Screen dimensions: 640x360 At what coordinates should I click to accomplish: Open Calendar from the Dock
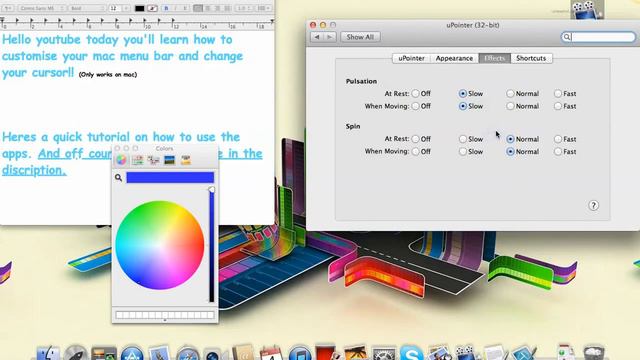click(x=271, y=353)
